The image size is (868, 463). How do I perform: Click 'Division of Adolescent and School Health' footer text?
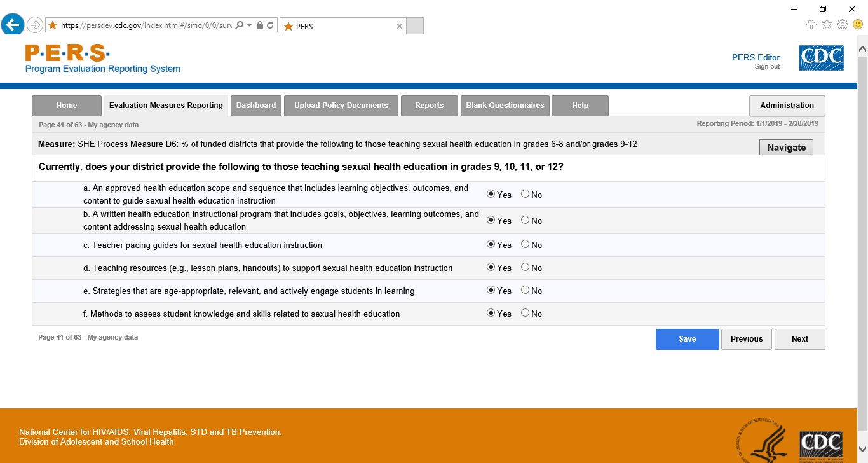[x=96, y=441]
